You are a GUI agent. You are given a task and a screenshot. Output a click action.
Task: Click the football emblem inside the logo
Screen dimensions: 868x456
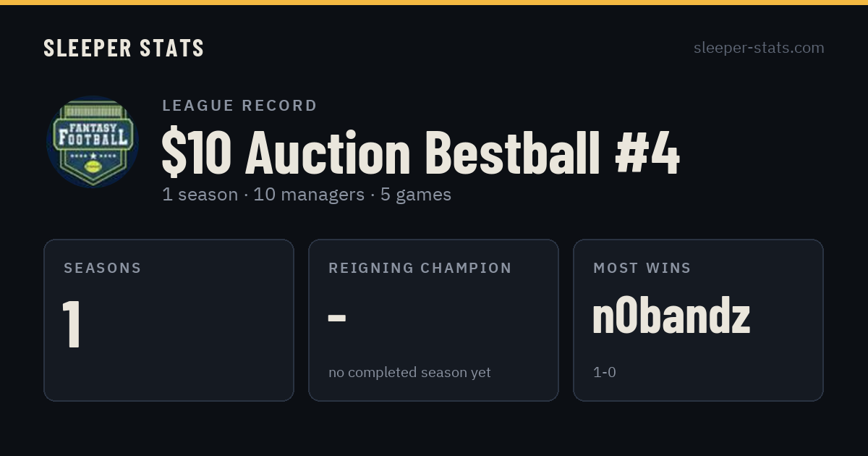click(x=93, y=166)
